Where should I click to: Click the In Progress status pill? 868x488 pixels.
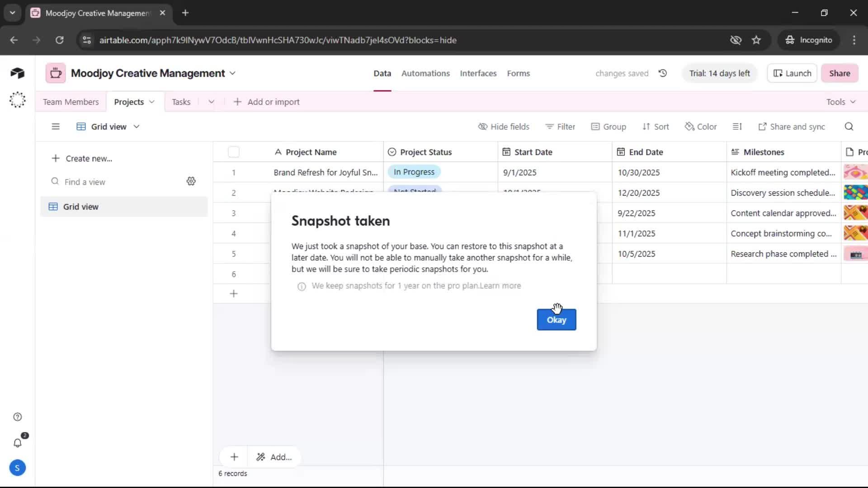coord(414,172)
